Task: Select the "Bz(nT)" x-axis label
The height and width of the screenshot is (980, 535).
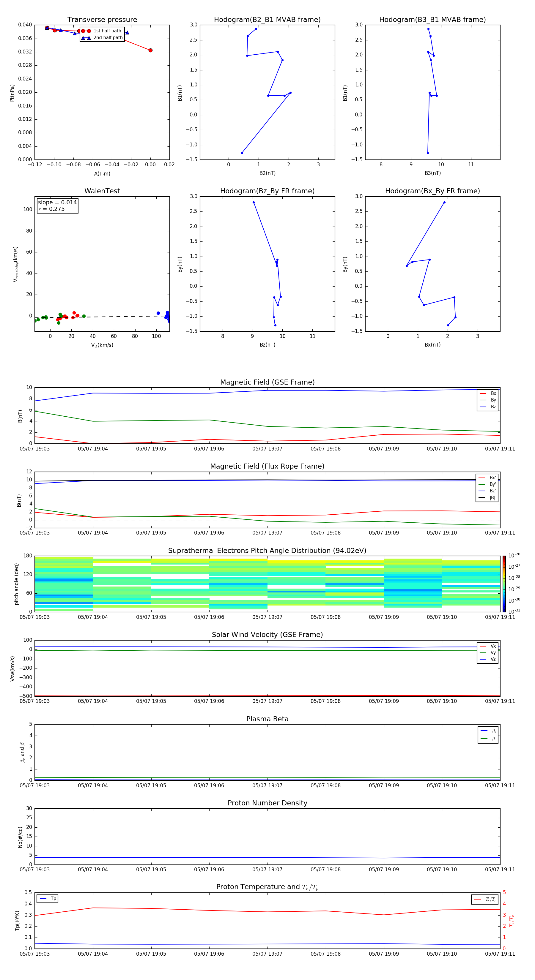Action: 267,345
